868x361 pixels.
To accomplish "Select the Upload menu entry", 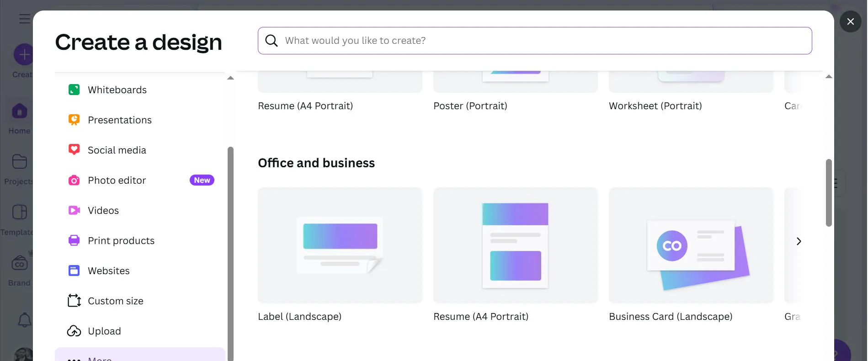I will 140,331.
